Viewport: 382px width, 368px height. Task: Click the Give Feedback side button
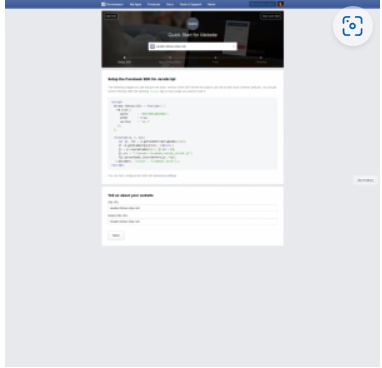tap(365, 180)
